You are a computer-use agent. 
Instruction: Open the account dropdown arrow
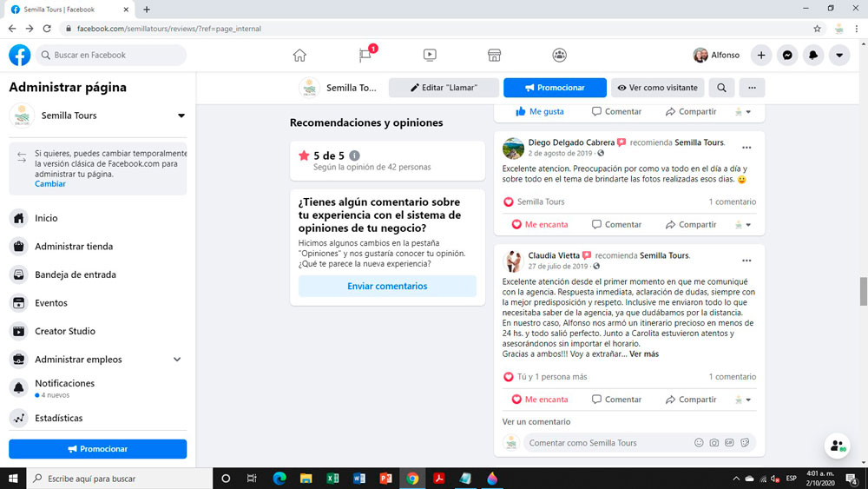click(839, 55)
